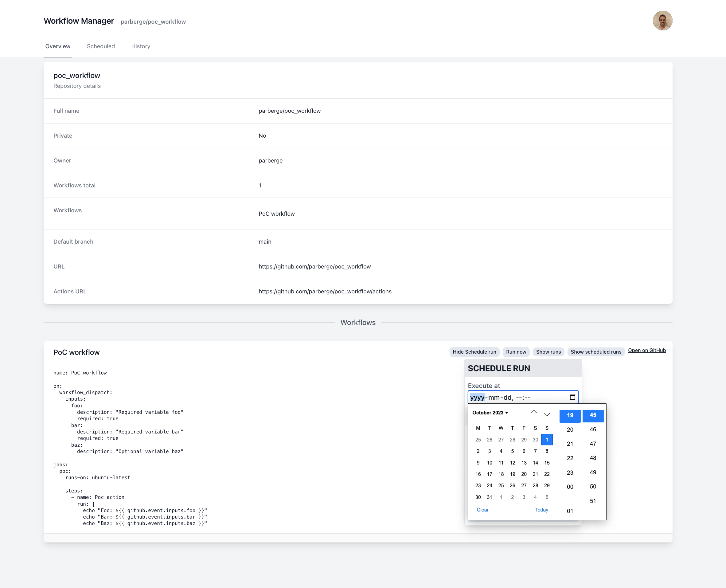The width and height of the screenshot is (726, 588).
Task: Switch to the Scheduled tab
Action: [x=100, y=46]
